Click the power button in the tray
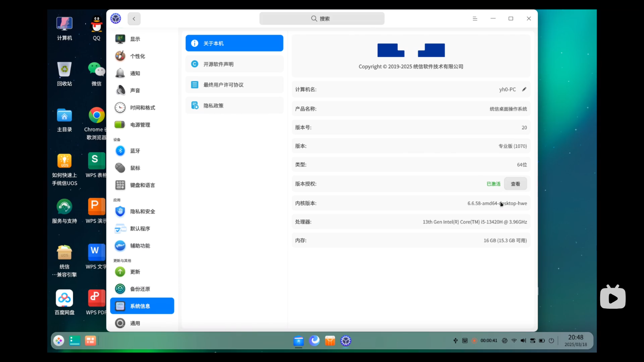This screenshot has width=644, height=362. [x=551, y=340]
